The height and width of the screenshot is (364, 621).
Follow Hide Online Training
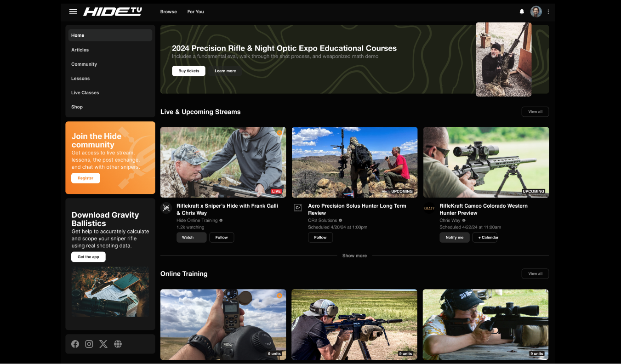222,238
